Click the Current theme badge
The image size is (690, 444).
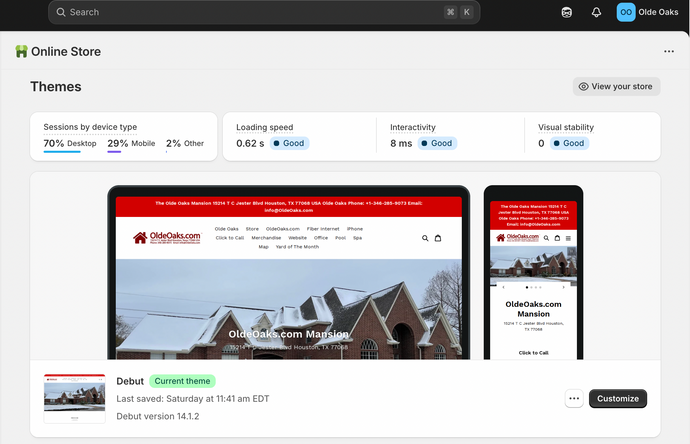click(182, 381)
